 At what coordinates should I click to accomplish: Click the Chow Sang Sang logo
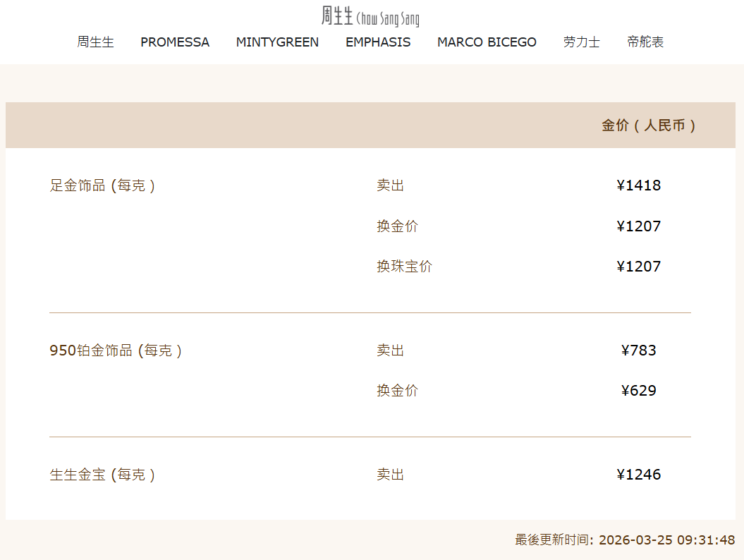371,16
